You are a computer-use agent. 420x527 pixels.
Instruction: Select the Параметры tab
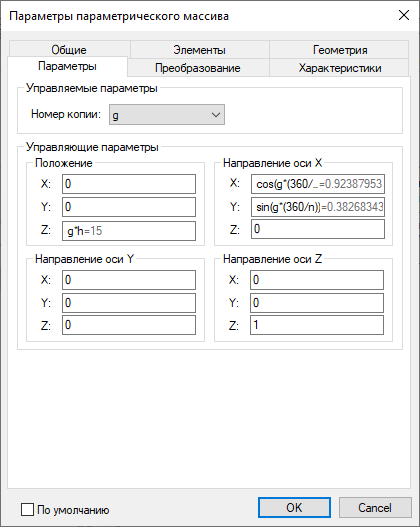pos(67,66)
